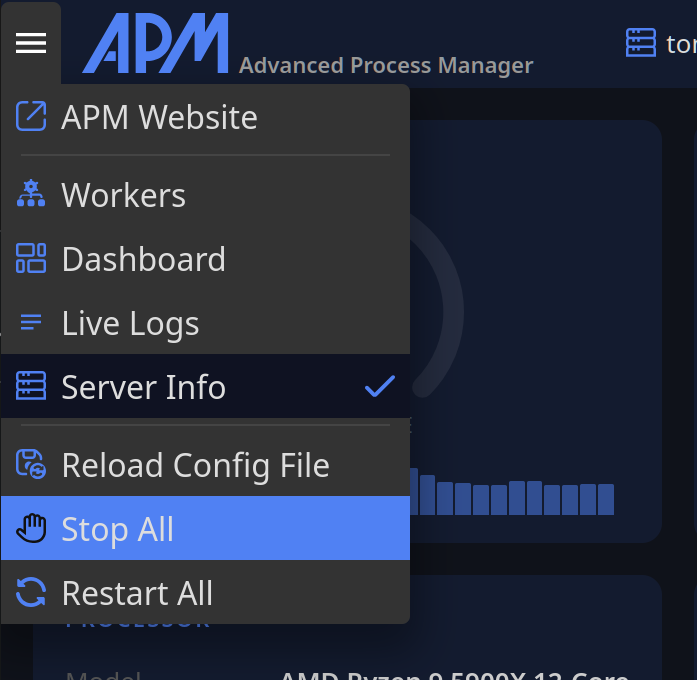The height and width of the screenshot is (680, 697).
Task: Click the Reload Config File icon
Action: (x=31, y=465)
